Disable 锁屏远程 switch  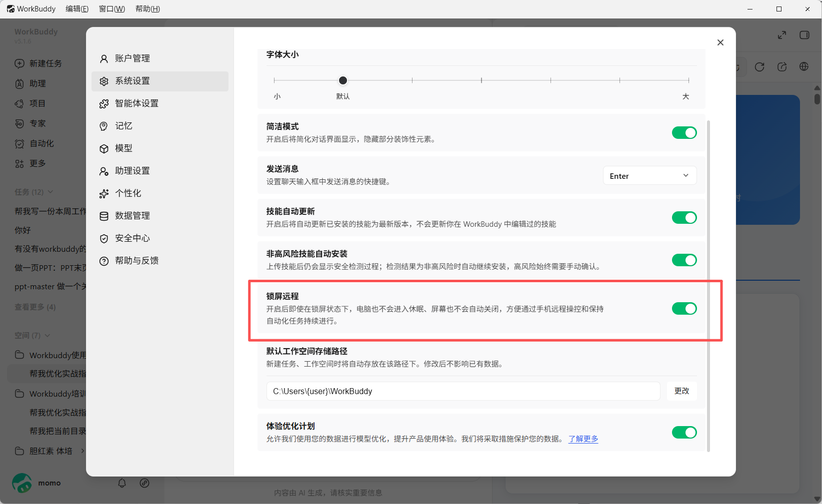click(x=684, y=309)
